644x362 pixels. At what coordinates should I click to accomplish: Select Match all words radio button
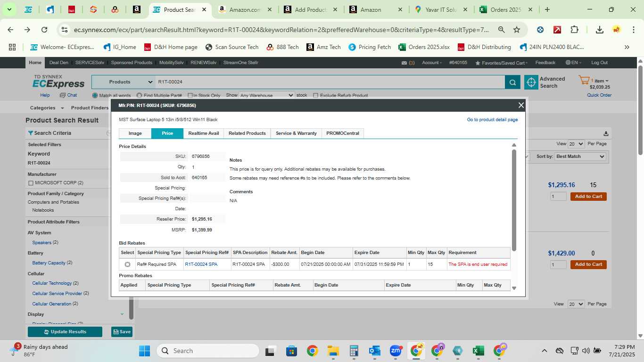(95, 95)
